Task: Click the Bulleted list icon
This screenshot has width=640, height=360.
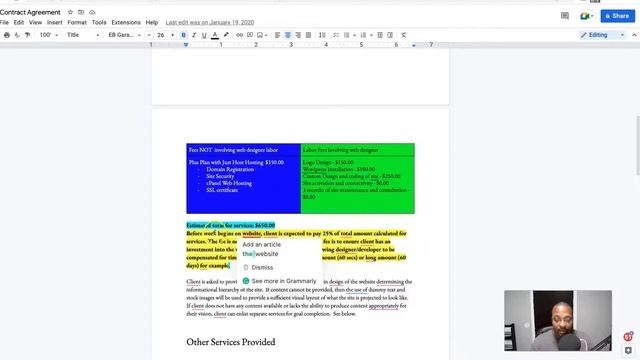Action: pos(346,35)
